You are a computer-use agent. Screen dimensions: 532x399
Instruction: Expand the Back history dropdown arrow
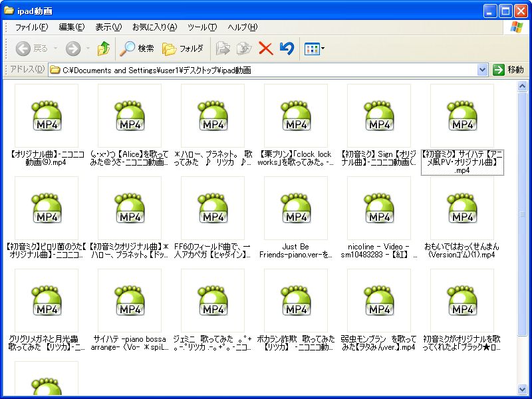[x=56, y=49]
